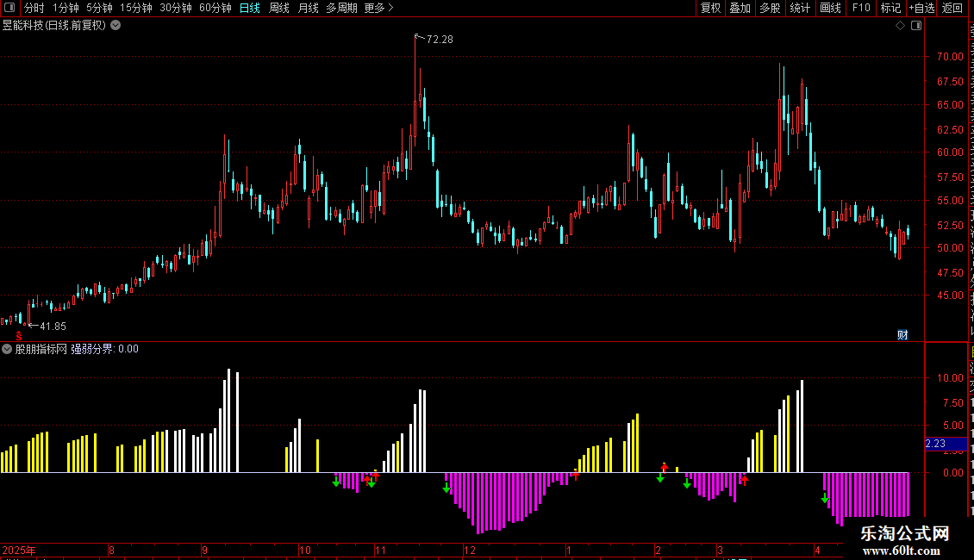This screenshot has height=560, width=974.
Task: Select the 1分钟 period tab
Action: pos(66,8)
